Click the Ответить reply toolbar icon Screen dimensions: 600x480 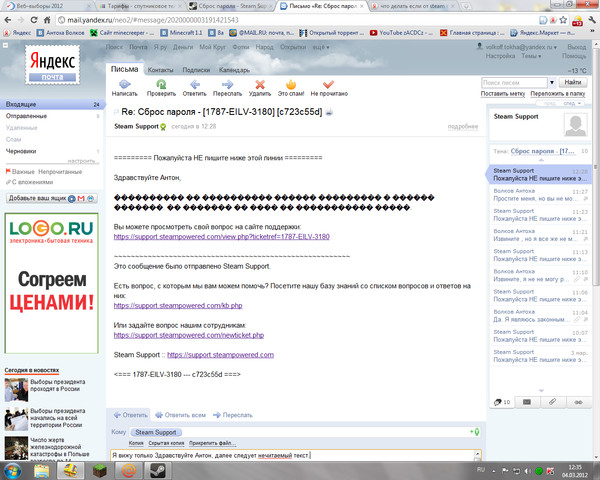pos(195,84)
